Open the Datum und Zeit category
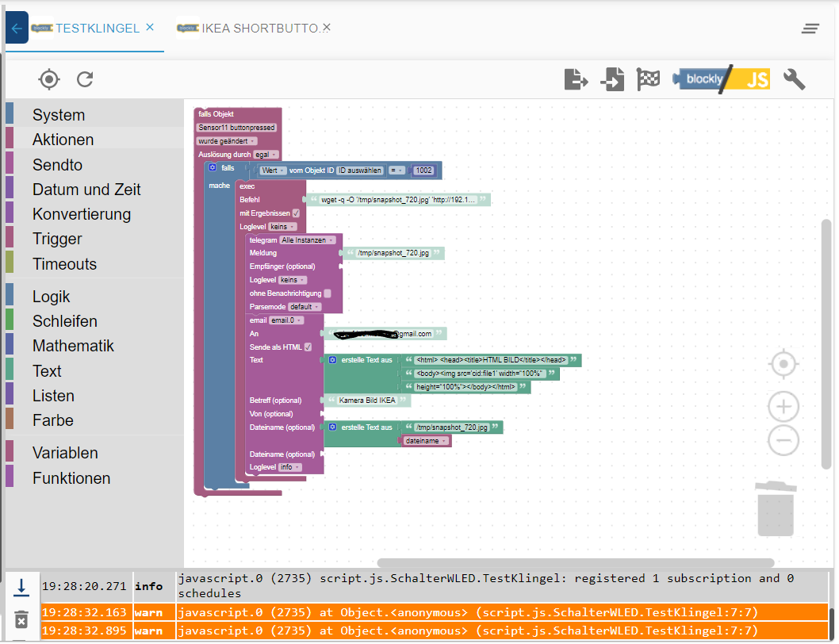Image resolution: width=839 pixels, height=644 pixels. click(x=86, y=189)
